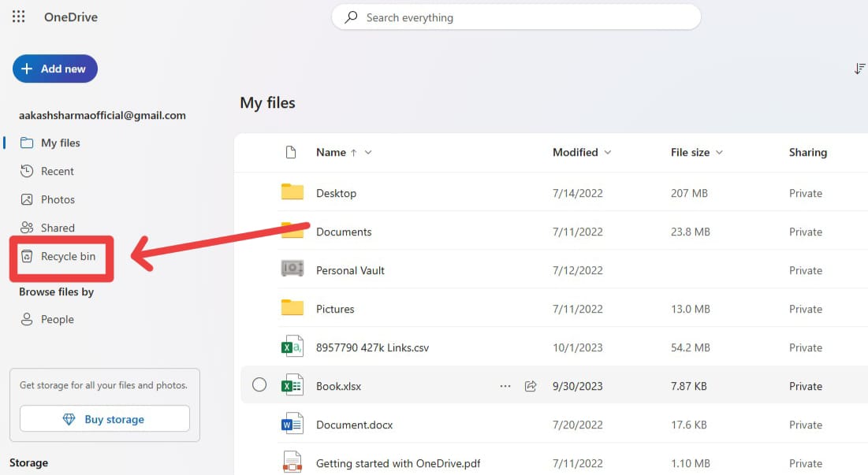Click the file type column header icon

(x=291, y=152)
